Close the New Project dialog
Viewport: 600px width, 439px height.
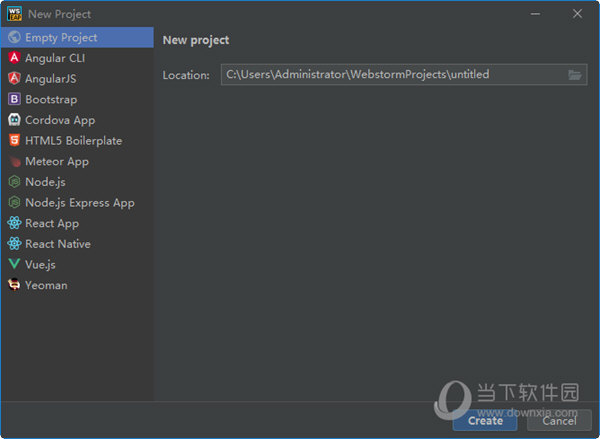(x=577, y=14)
